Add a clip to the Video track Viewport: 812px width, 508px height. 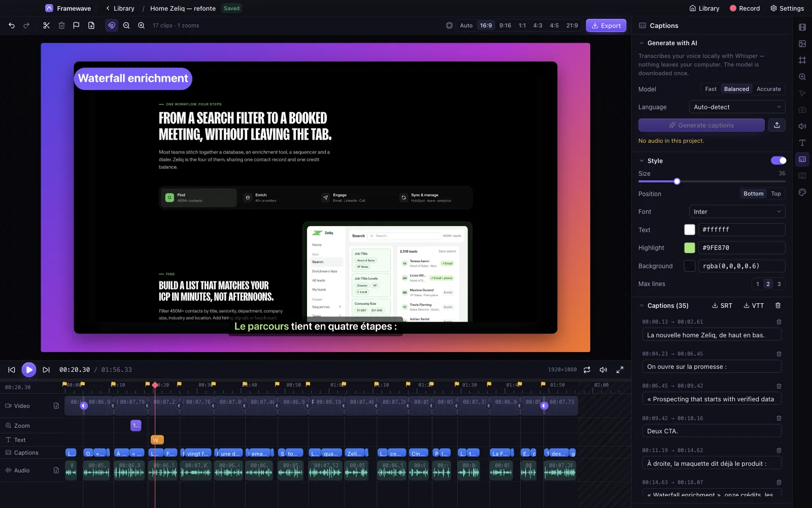tap(56, 406)
